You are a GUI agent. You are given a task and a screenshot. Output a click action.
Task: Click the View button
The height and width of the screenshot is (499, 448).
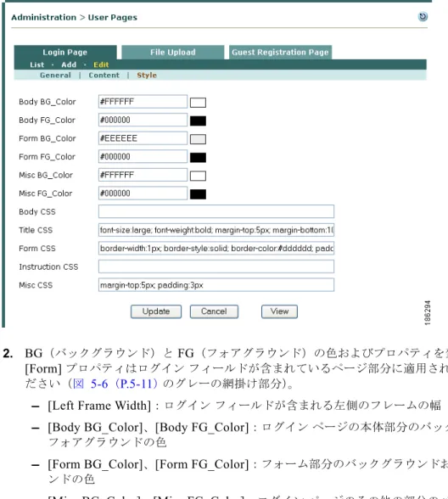click(279, 311)
